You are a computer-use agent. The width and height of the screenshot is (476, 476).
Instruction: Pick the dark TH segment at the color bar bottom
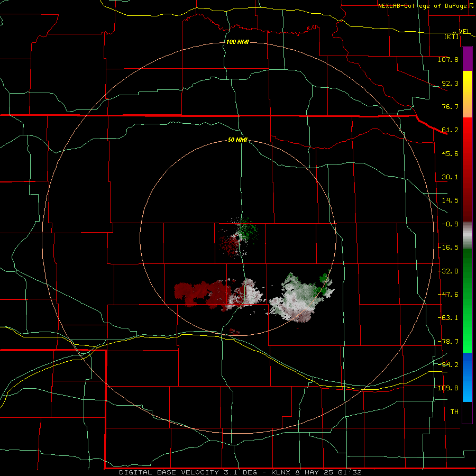pos(467,412)
